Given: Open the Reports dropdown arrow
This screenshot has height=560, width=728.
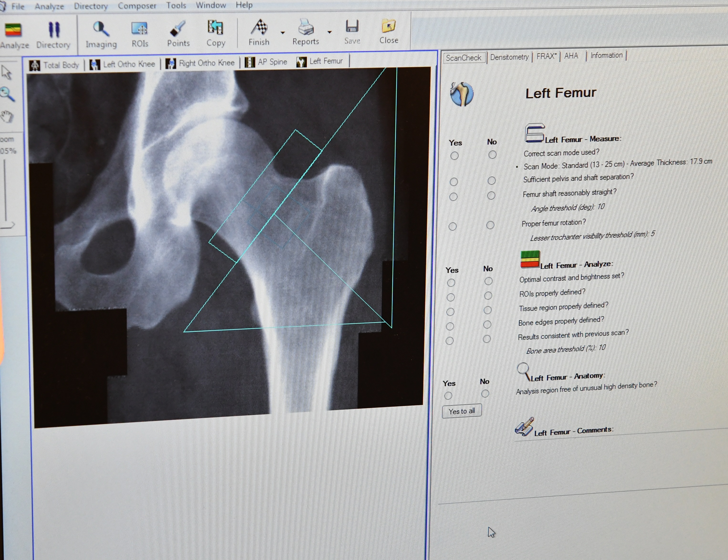Looking at the screenshot, I should point(329,32).
